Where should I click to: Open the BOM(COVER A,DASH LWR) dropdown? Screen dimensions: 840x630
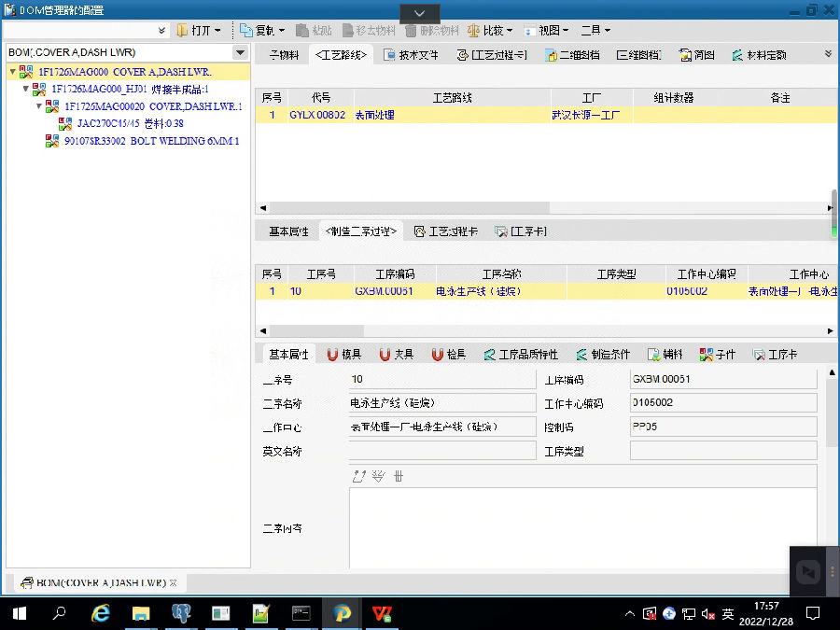[x=240, y=53]
